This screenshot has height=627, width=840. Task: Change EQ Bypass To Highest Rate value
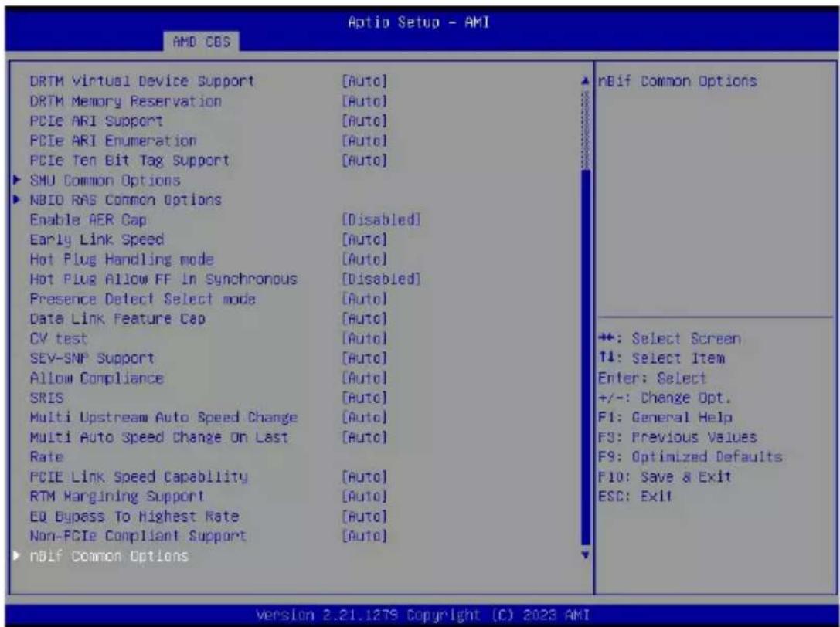(364, 516)
